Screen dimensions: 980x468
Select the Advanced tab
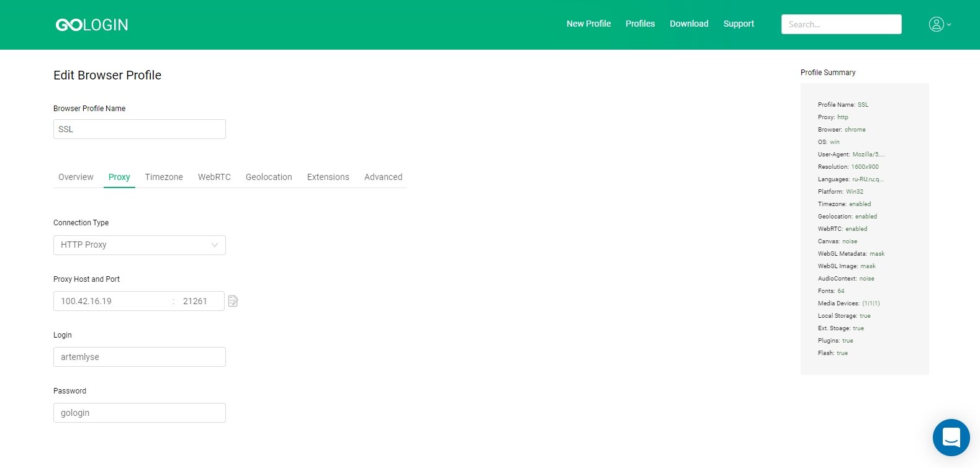point(383,177)
